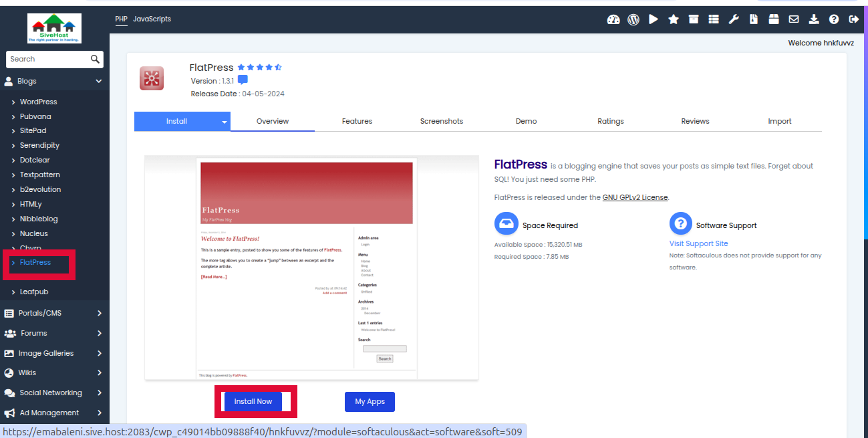This screenshot has width=868, height=438.
Task: Select FlatPress in the Blogs list
Action: coord(35,262)
